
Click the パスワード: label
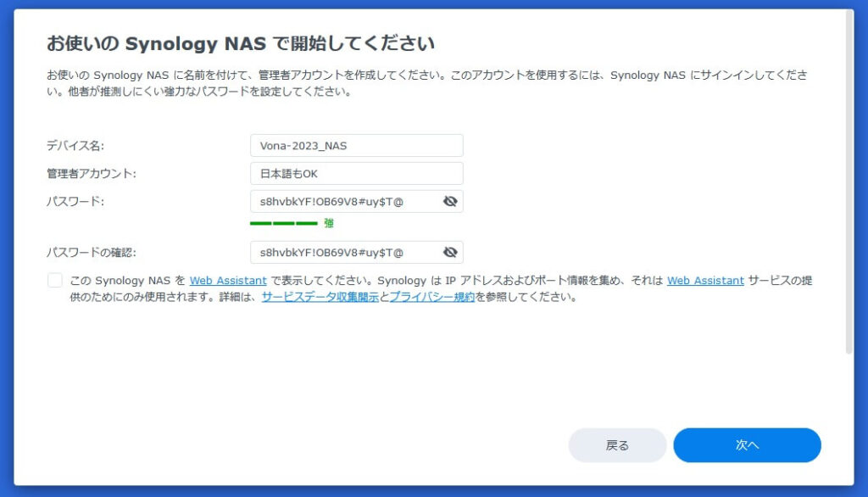coord(75,201)
